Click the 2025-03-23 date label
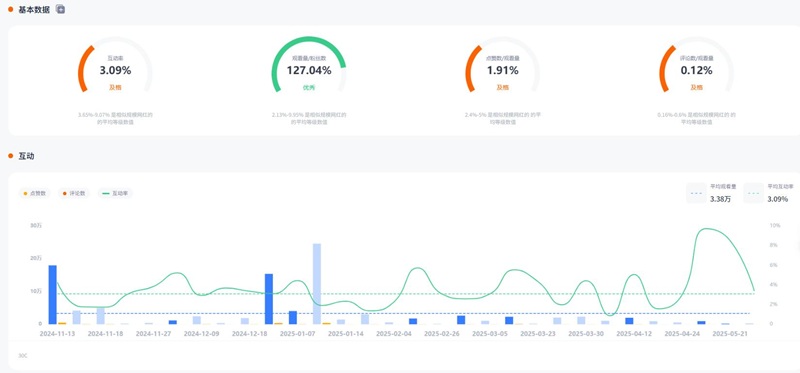800x373 pixels. [538, 334]
